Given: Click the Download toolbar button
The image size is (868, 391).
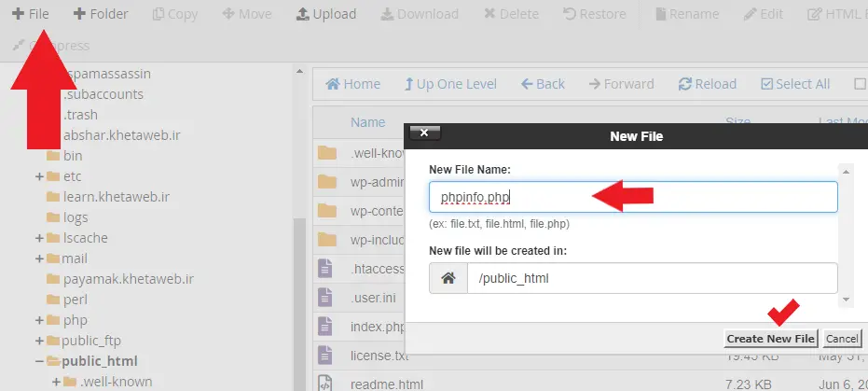Looking at the screenshot, I should (x=420, y=14).
